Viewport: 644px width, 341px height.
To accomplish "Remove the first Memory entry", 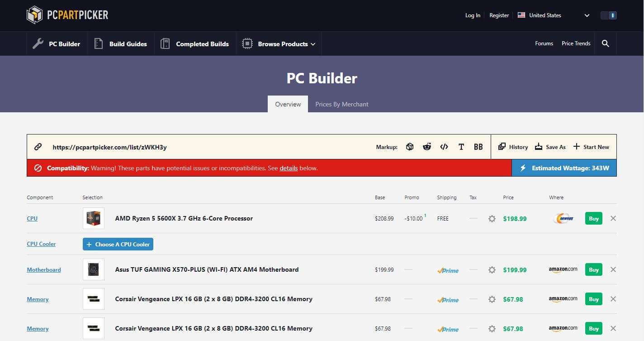I will tap(613, 299).
